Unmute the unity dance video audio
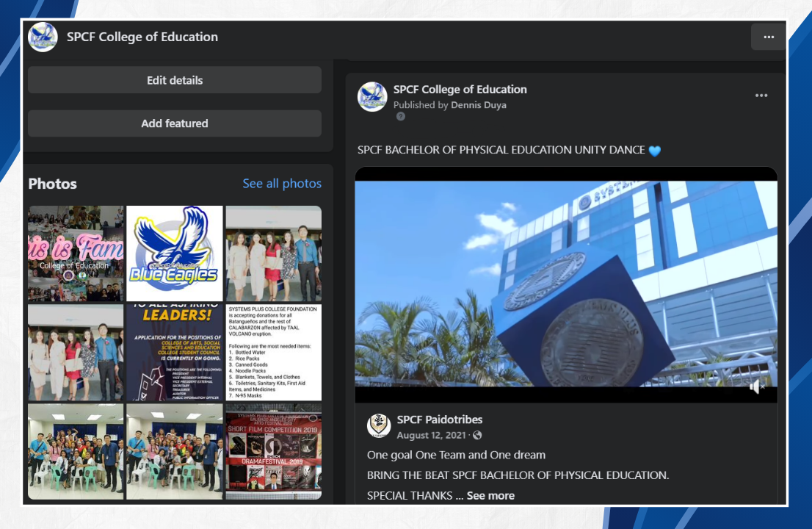The width and height of the screenshot is (812, 529). (x=757, y=386)
